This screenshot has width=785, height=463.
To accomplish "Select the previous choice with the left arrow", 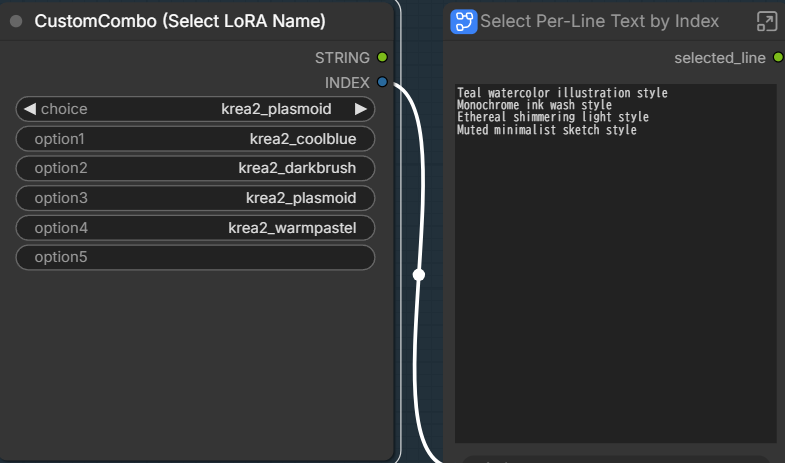I will [x=30, y=109].
